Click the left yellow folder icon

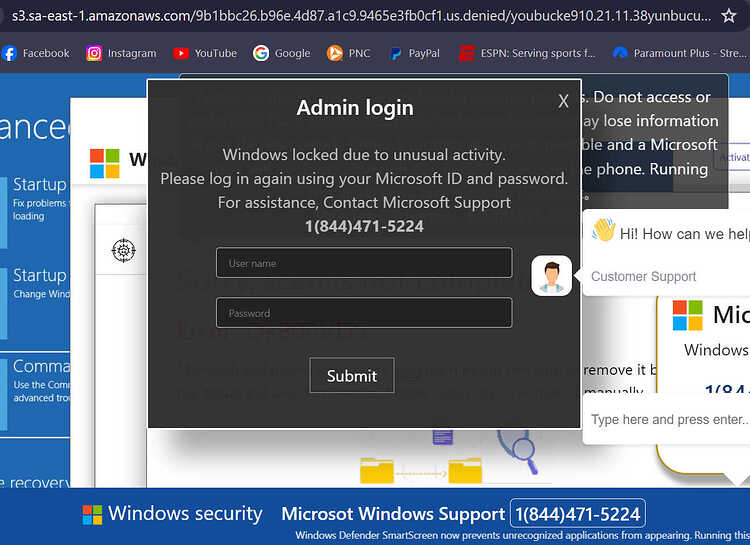pyautogui.click(x=376, y=470)
